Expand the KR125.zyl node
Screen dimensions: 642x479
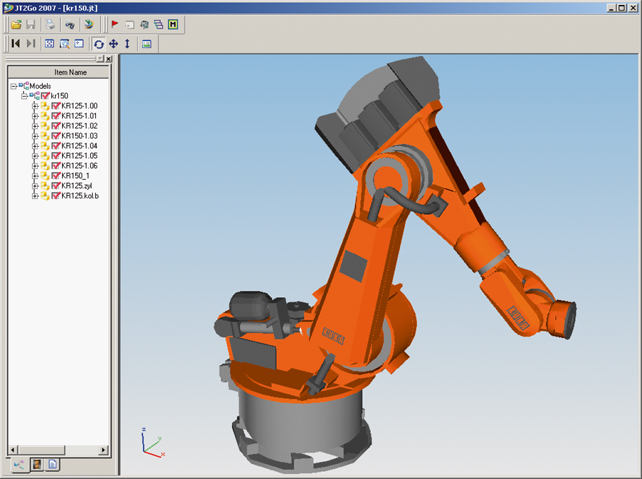[35, 186]
